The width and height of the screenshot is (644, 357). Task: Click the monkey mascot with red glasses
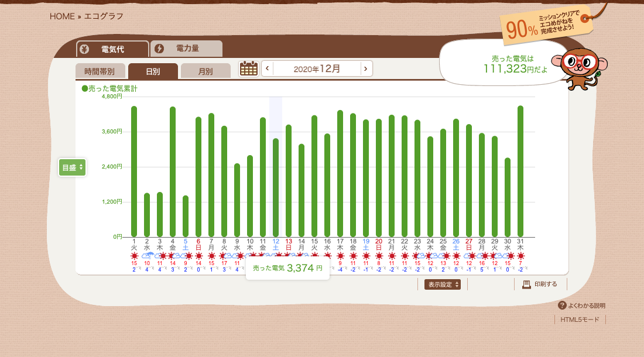coord(583,68)
